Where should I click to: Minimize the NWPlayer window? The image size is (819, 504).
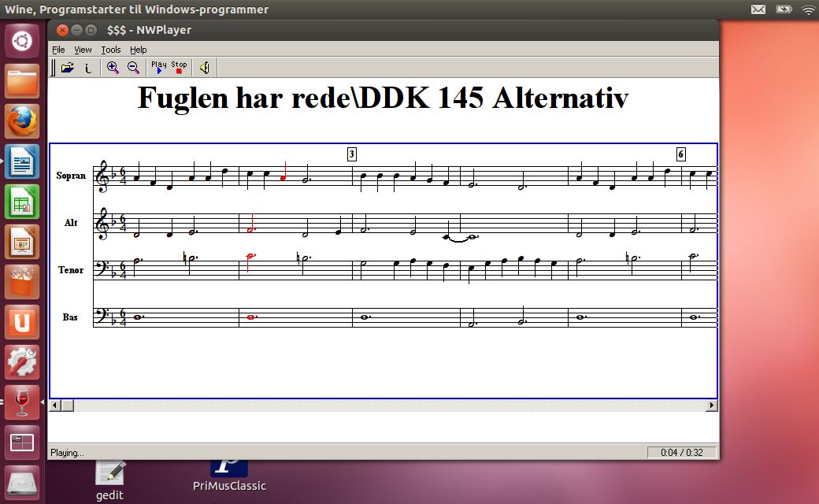point(77,30)
